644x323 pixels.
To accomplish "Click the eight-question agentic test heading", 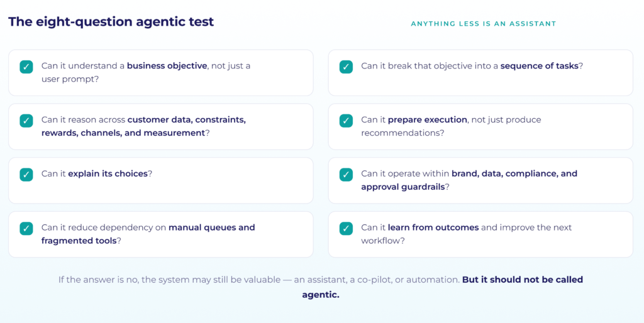I will [x=111, y=22].
